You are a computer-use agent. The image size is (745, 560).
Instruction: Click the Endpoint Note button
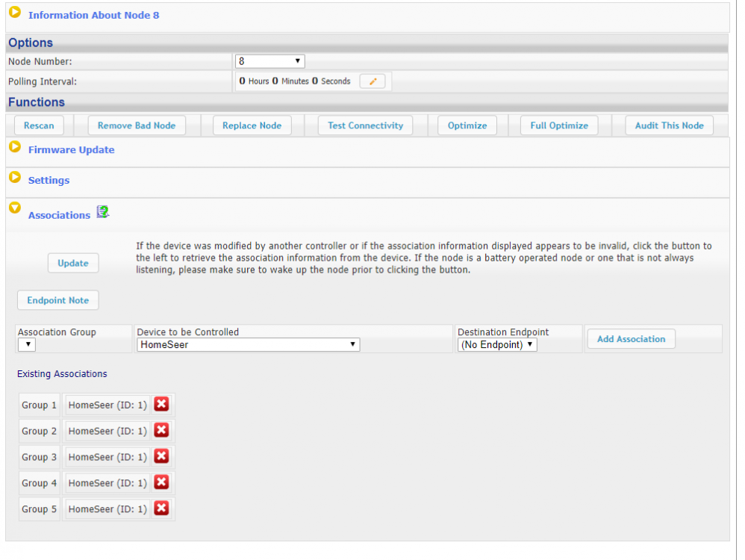click(x=57, y=300)
